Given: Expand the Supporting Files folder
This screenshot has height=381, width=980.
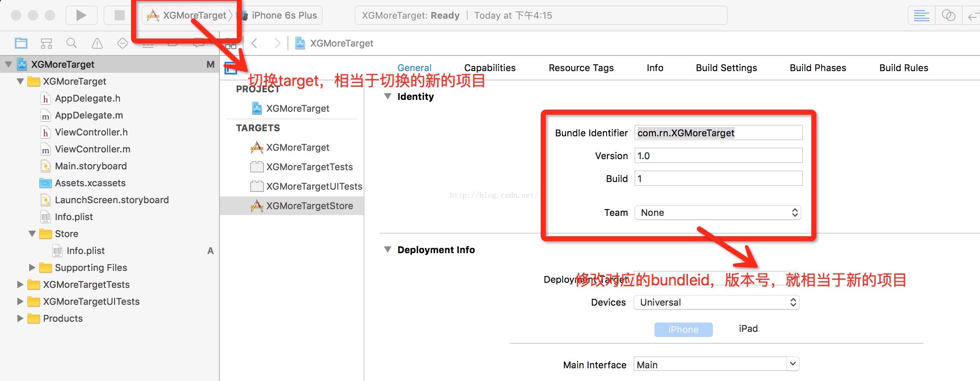Looking at the screenshot, I should tap(32, 268).
